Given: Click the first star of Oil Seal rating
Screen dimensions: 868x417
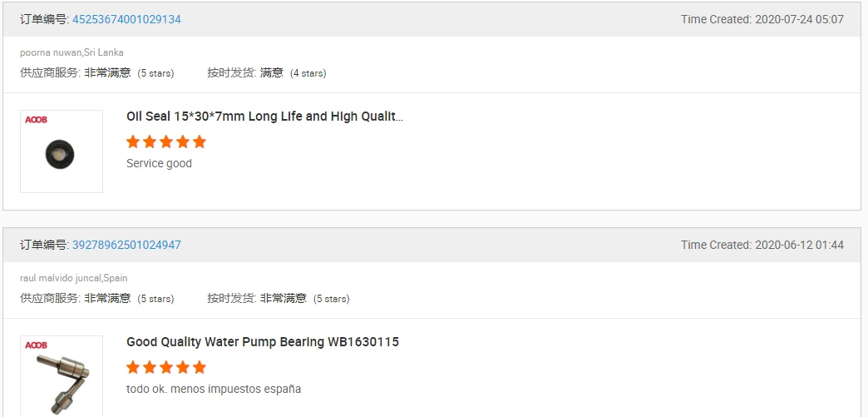Looking at the screenshot, I should [x=133, y=142].
